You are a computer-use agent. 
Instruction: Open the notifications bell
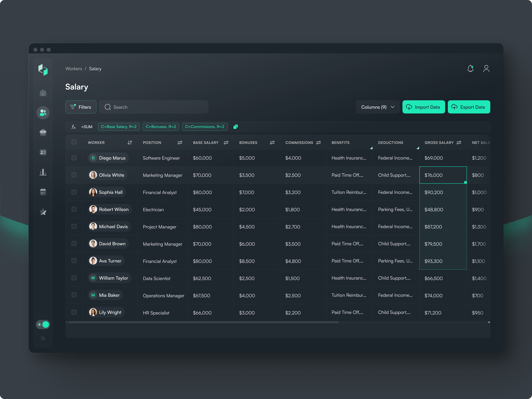click(x=470, y=69)
